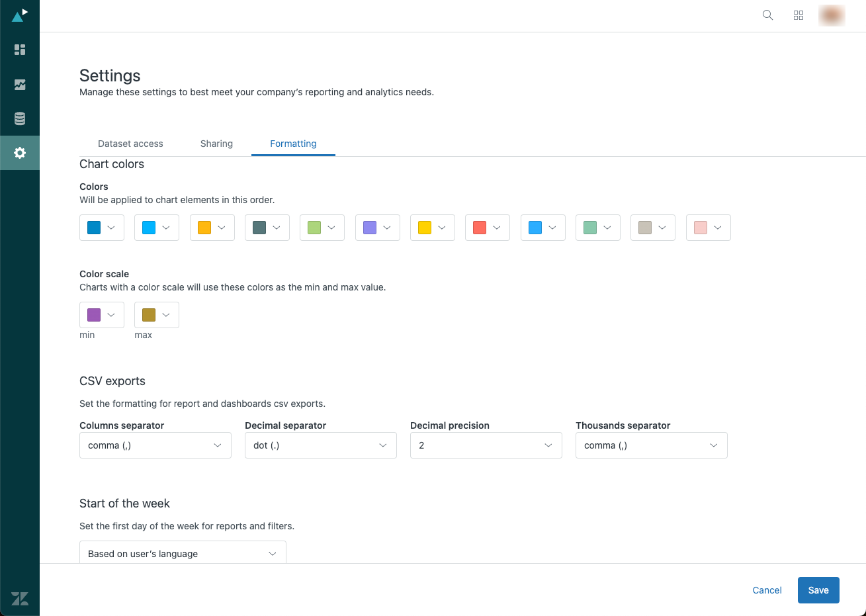Open the user profile avatar
Image resolution: width=866 pixels, height=616 pixels.
coord(832,15)
